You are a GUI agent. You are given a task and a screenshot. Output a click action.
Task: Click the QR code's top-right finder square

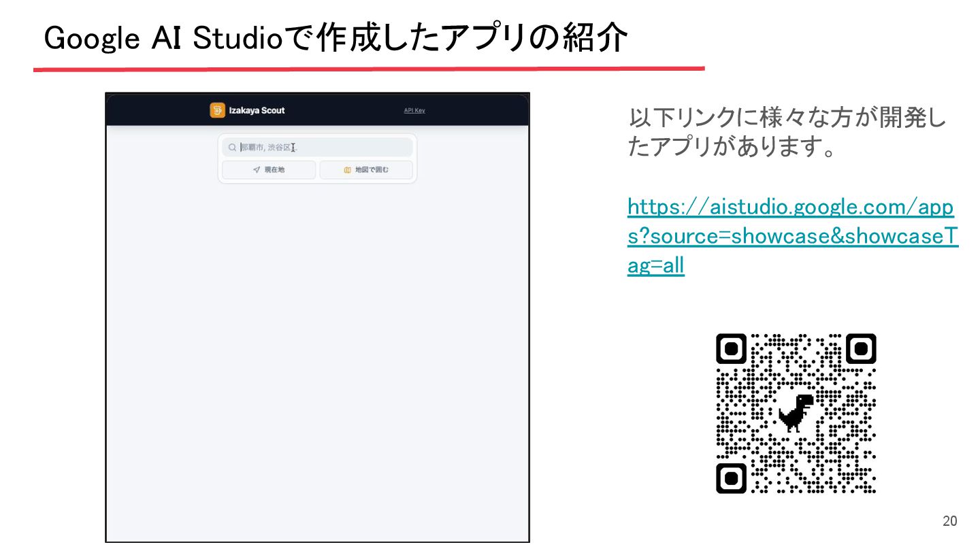[860, 349]
